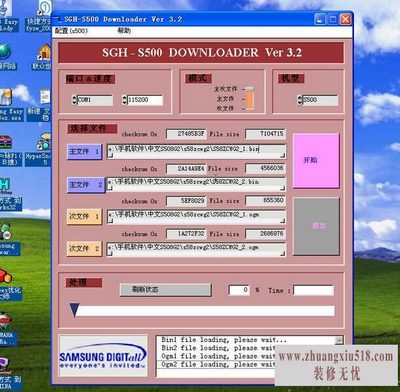
Task: Click the COM1 port value field
Action: pos(95,100)
